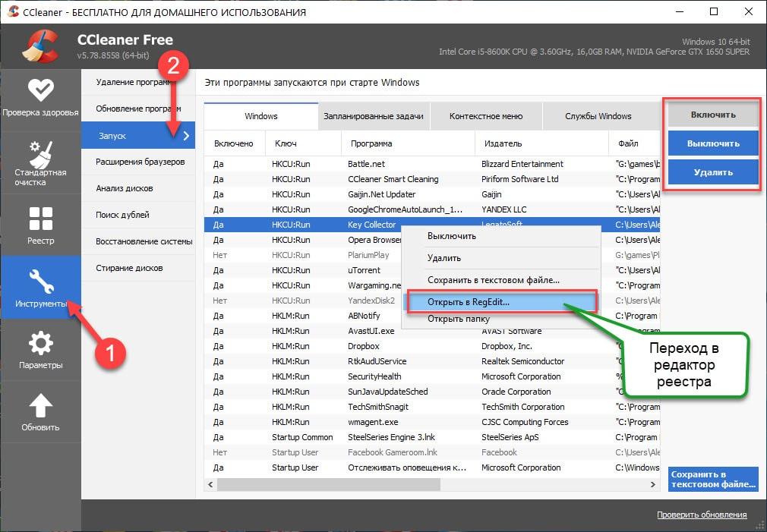This screenshot has width=767, height=532.
Task: Select the Tools (Инструменты) wrench icon
Action: pyautogui.click(x=41, y=281)
